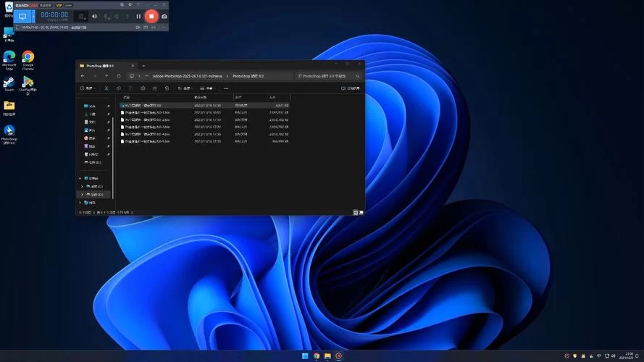The width and height of the screenshot is (644, 362).
Task: Collapse This PC in the navigation pane
Action: [80, 178]
